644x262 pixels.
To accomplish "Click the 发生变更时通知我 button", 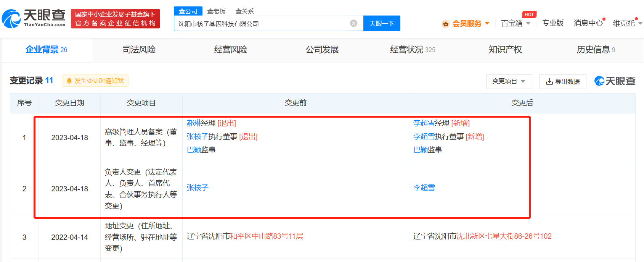I will click(95, 81).
